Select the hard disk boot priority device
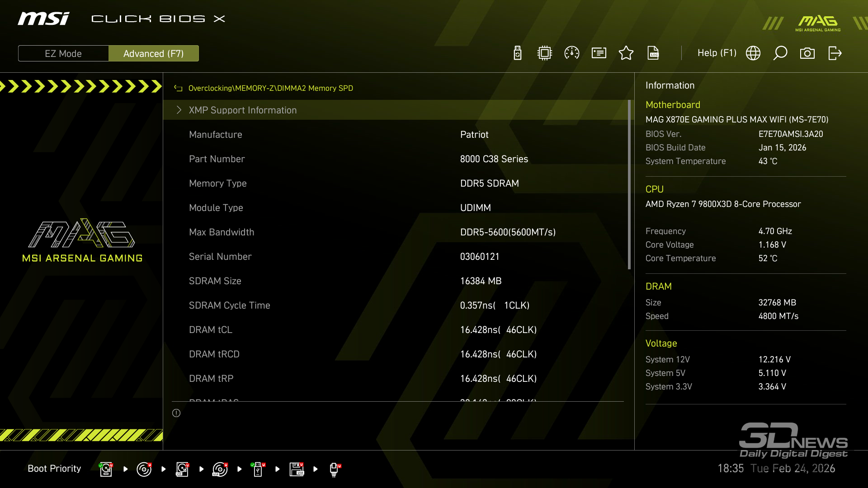The height and width of the screenshot is (488, 868). tap(106, 469)
